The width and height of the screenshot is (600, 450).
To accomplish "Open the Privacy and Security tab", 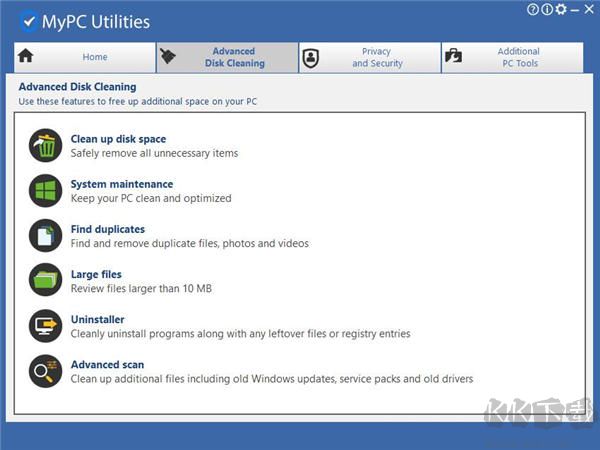I will 370,57.
